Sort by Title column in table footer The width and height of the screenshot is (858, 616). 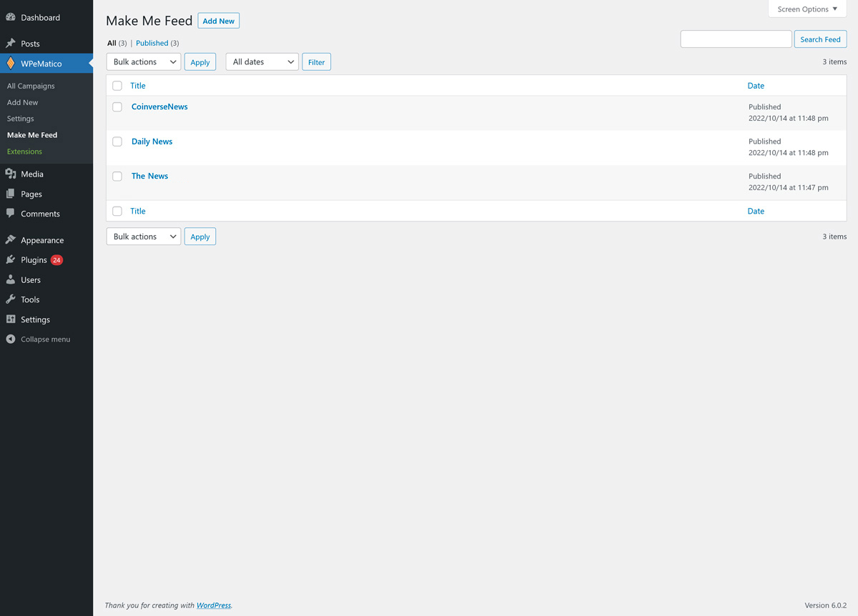pyautogui.click(x=138, y=211)
